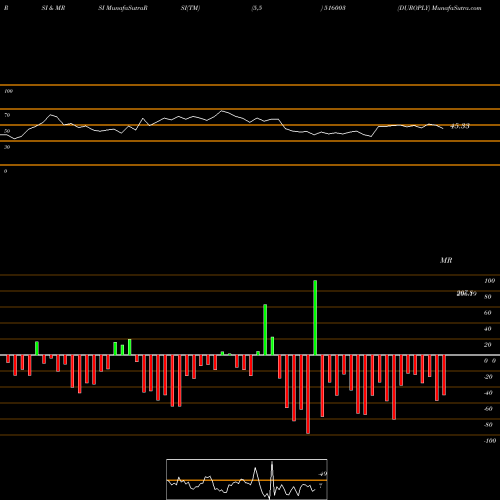Click the -40 label on the MR axis

(x=488, y=393)
